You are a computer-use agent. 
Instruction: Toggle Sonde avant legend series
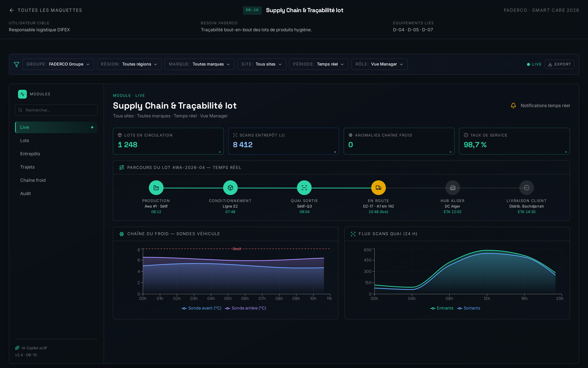[x=201, y=308]
